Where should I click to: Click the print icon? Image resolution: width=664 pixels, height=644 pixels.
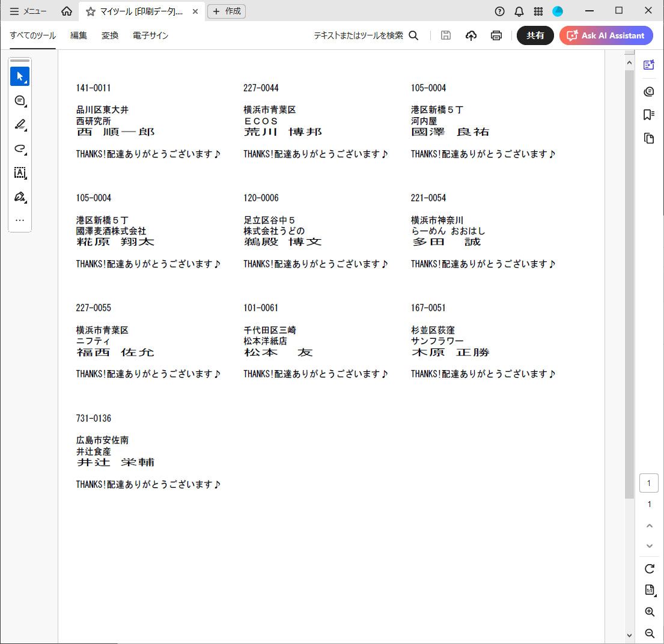(x=496, y=35)
